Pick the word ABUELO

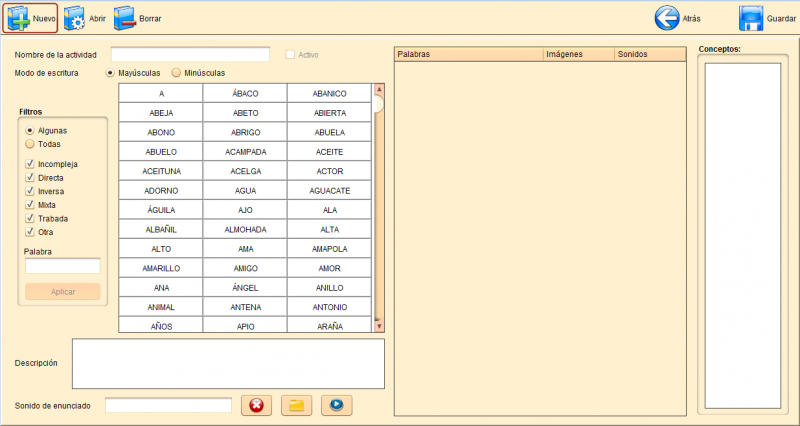point(161,152)
